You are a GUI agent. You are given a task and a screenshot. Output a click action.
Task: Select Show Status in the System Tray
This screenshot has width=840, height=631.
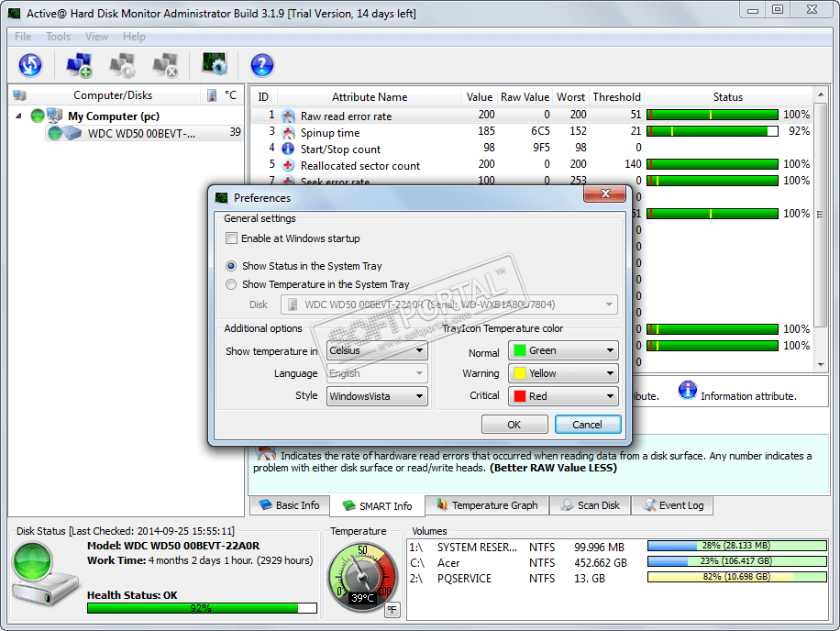[x=231, y=266]
